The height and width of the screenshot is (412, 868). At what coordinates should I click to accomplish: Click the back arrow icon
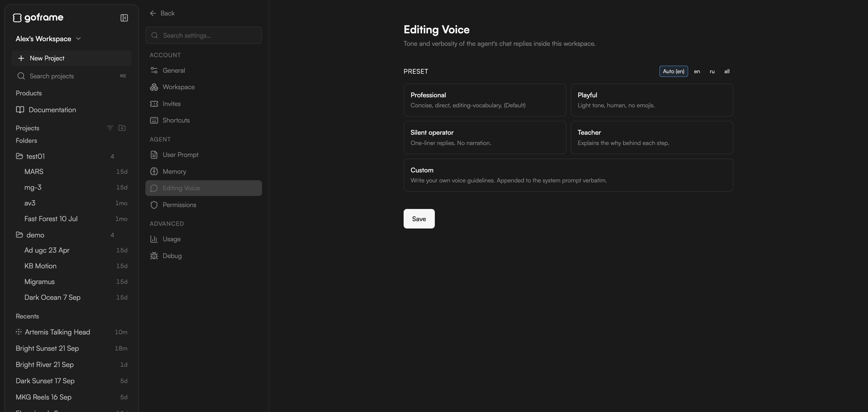pos(153,13)
